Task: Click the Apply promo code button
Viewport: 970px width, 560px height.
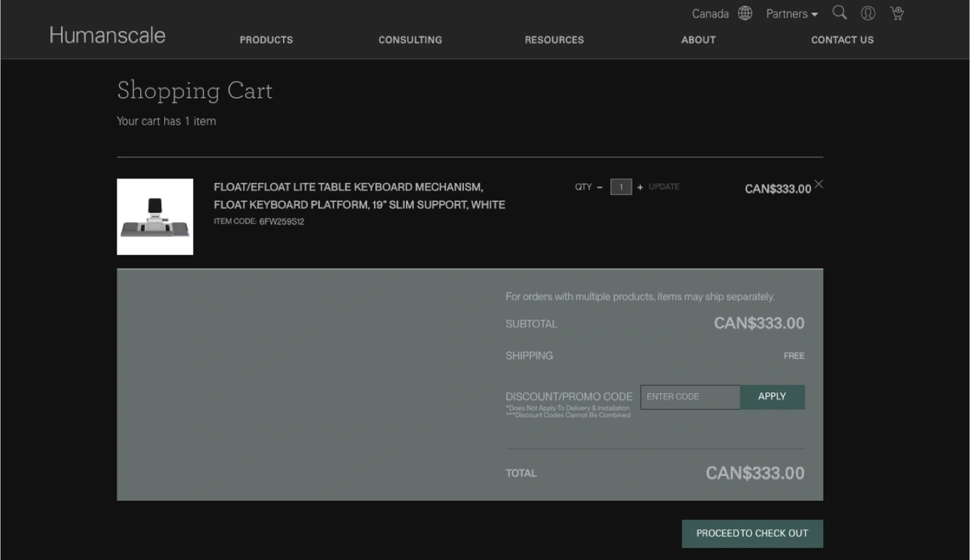Action: point(772,397)
